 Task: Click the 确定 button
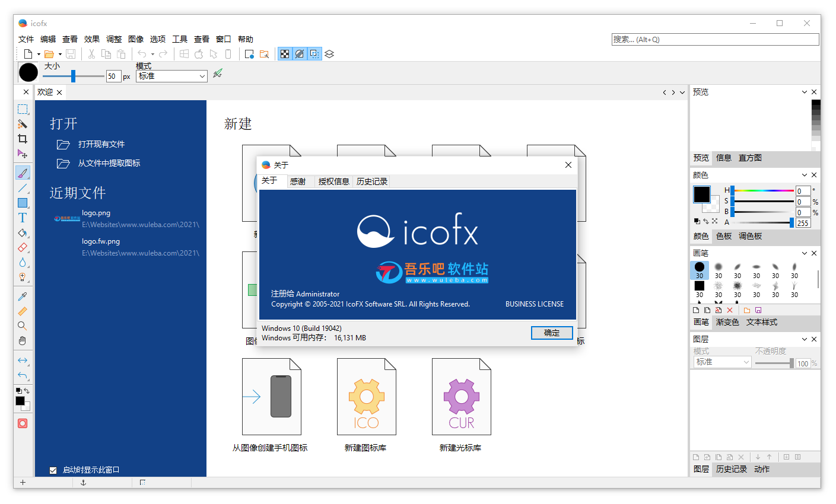[552, 333]
